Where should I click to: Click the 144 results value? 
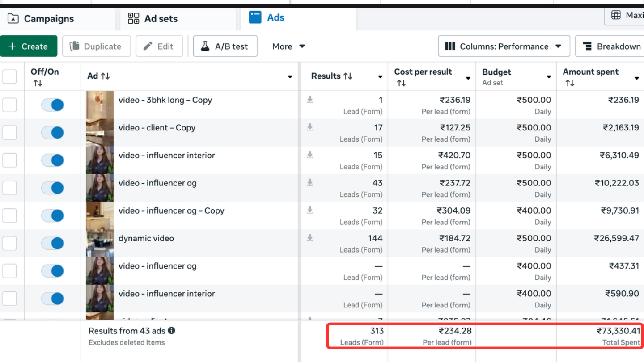click(x=375, y=238)
